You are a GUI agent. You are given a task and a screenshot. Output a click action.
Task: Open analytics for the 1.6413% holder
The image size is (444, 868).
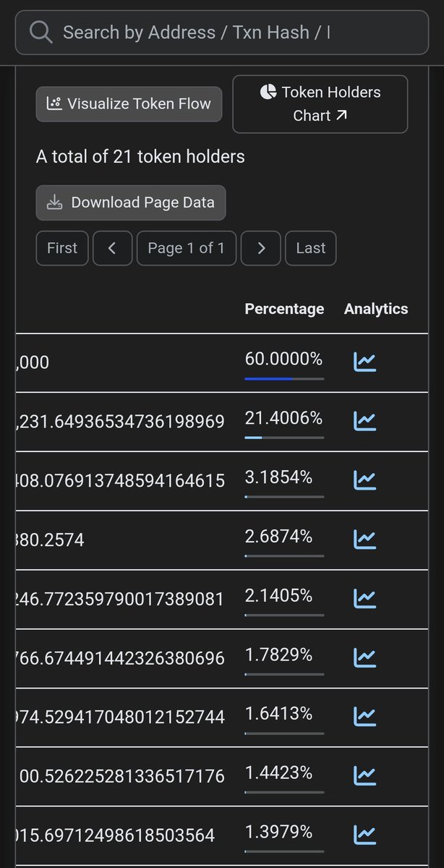pyautogui.click(x=364, y=716)
